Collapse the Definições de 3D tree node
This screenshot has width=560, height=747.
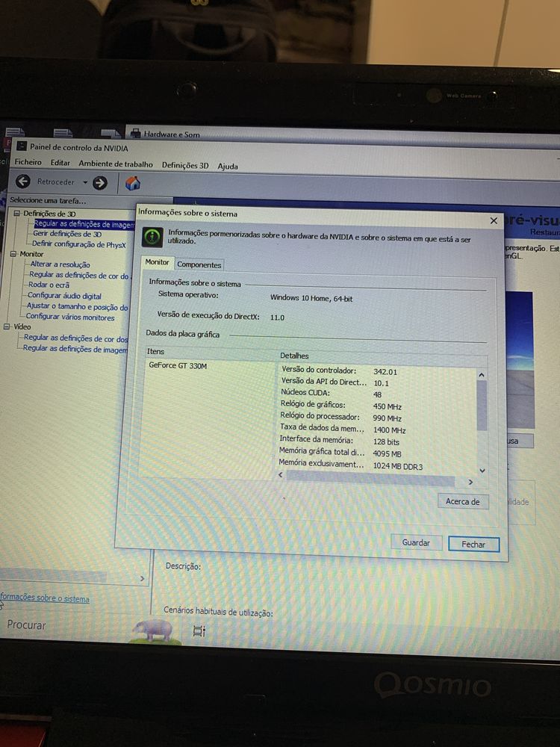(x=16, y=214)
